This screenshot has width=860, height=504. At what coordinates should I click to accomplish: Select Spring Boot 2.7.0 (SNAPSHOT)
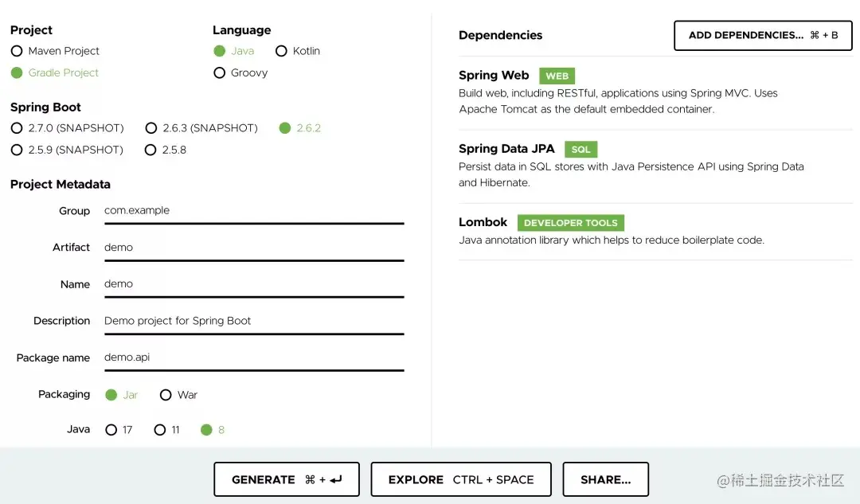[x=17, y=128]
